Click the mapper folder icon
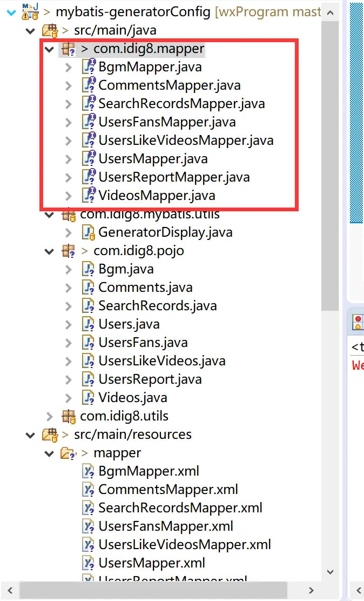Screen dimensions: 364x601 (x=69, y=453)
